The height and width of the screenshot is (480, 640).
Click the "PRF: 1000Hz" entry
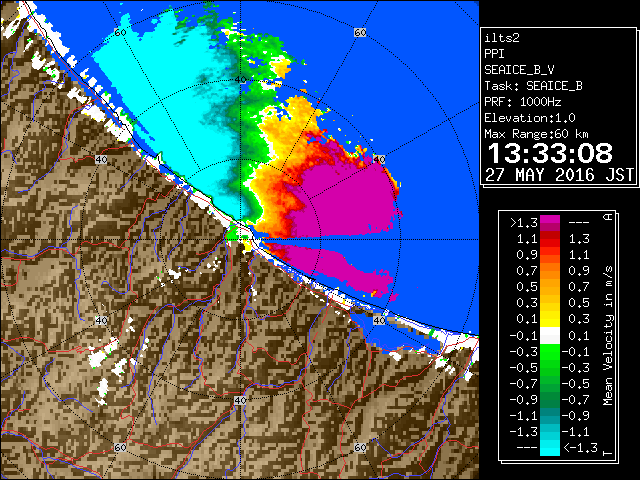[523, 102]
